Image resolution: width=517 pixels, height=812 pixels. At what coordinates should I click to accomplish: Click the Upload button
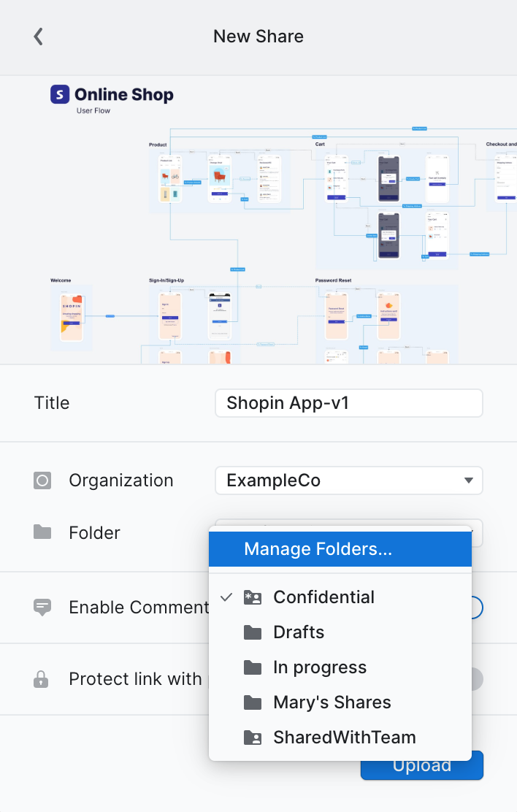pyautogui.click(x=422, y=765)
